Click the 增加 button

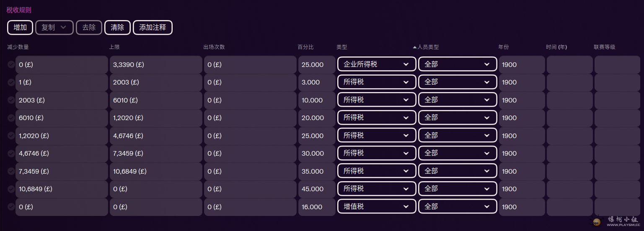tap(20, 28)
